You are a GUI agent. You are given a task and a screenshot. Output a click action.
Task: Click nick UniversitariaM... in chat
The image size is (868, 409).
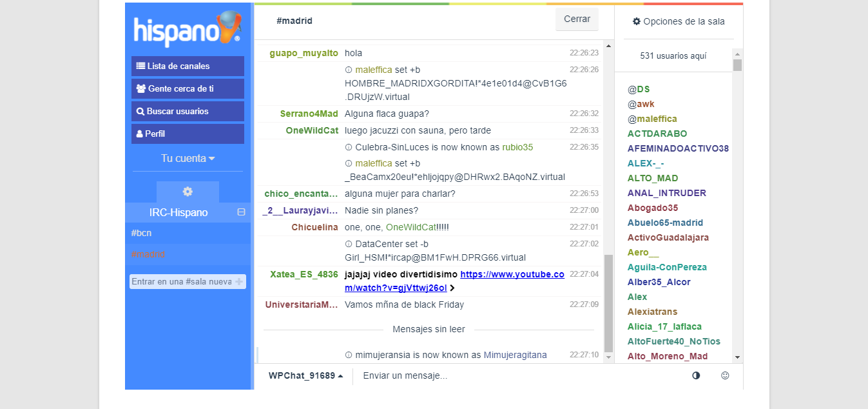coord(302,304)
